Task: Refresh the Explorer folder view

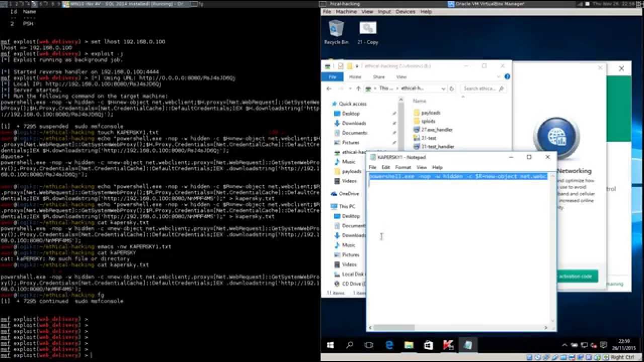Action: click(x=452, y=88)
